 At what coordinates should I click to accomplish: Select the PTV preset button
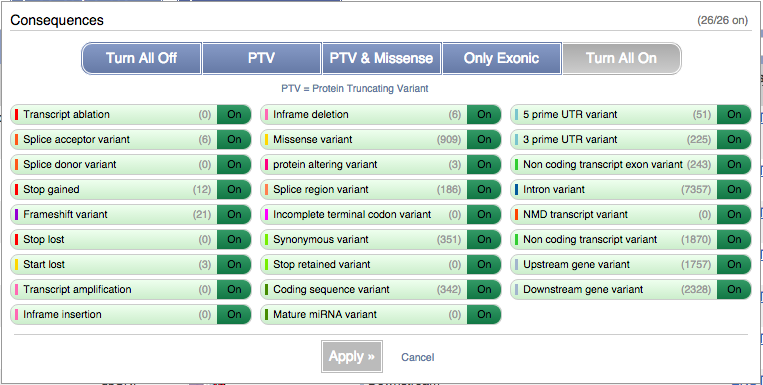click(x=261, y=58)
